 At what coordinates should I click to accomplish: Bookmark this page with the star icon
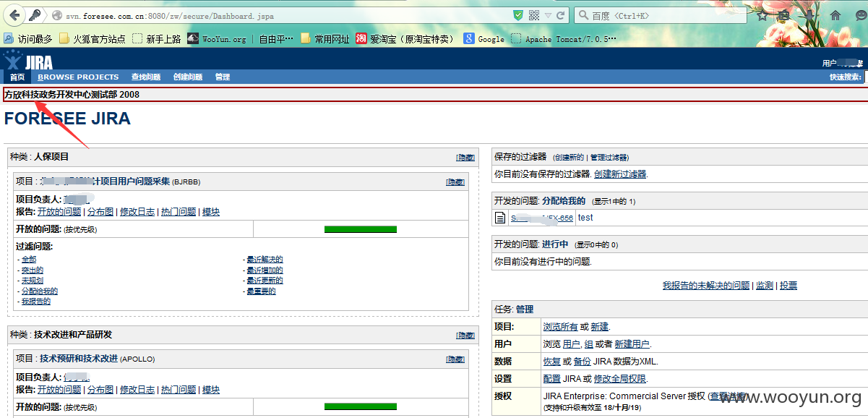coord(763,15)
